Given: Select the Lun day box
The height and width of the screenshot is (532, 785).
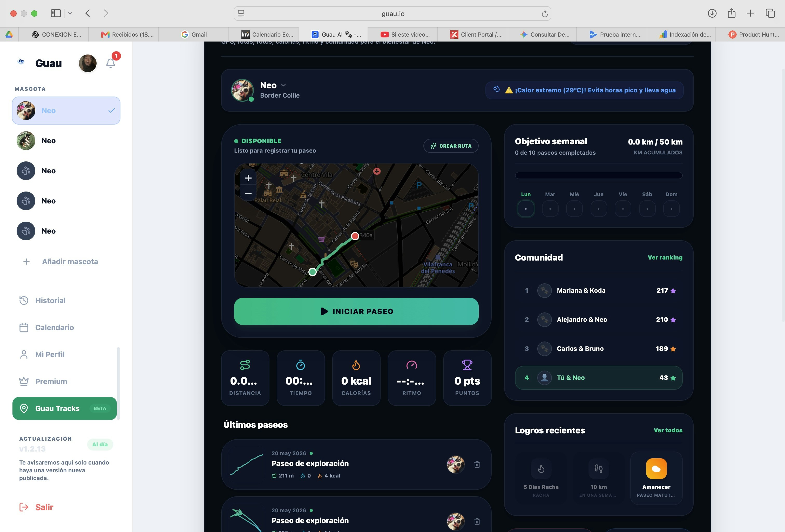Looking at the screenshot, I should (x=526, y=209).
